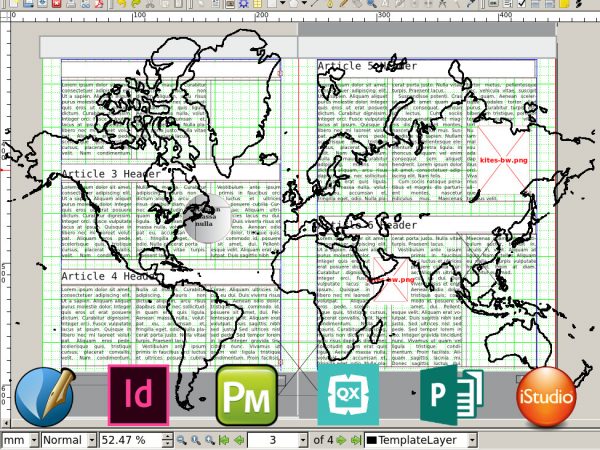The width and height of the screenshot is (600, 450).
Task: Open the Polygon tool dropdown arrow
Action: (304, 3)
